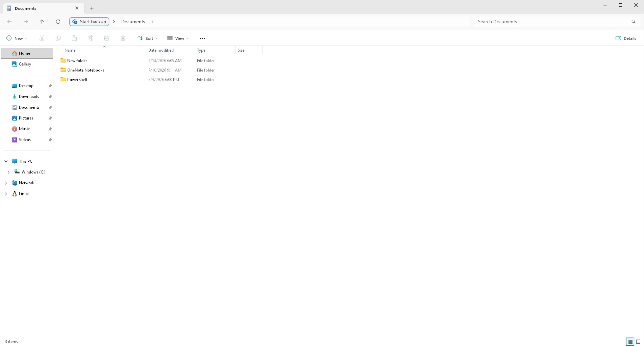
Task: Click the Rename icon in toolbar
Action: click(91, 38)
